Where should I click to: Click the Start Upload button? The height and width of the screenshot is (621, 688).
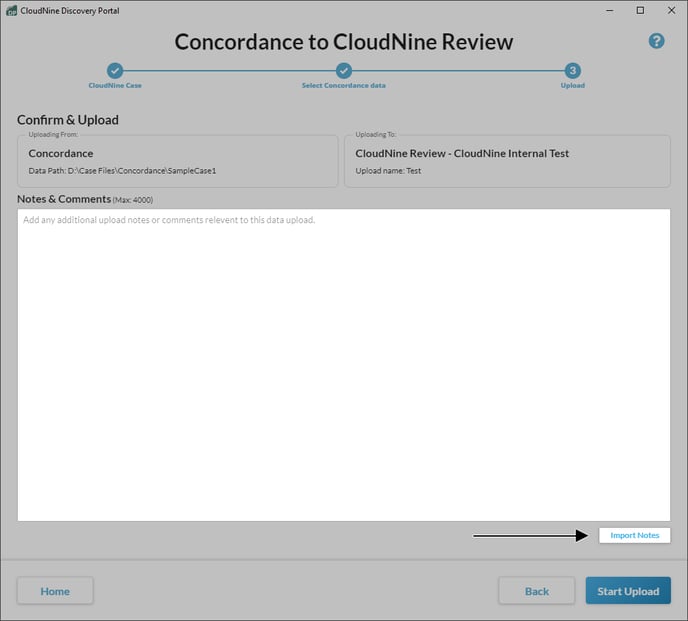(x=628, y=591)
